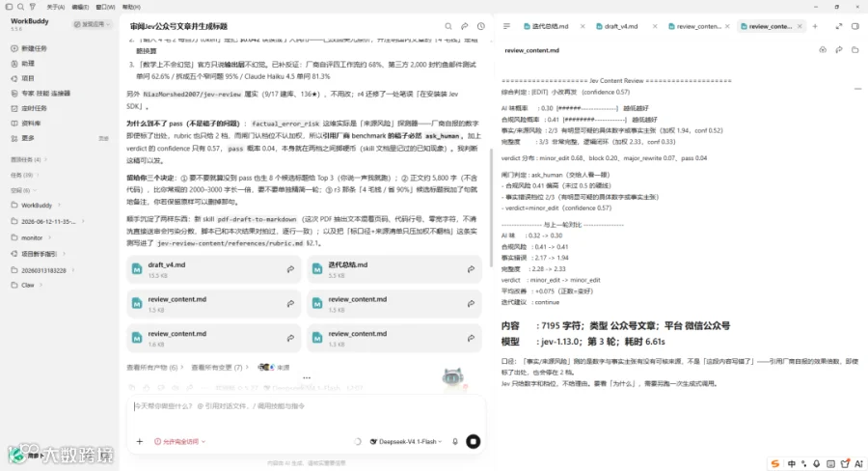Open the file list icon left of tabs

click(x=506, y=26)
